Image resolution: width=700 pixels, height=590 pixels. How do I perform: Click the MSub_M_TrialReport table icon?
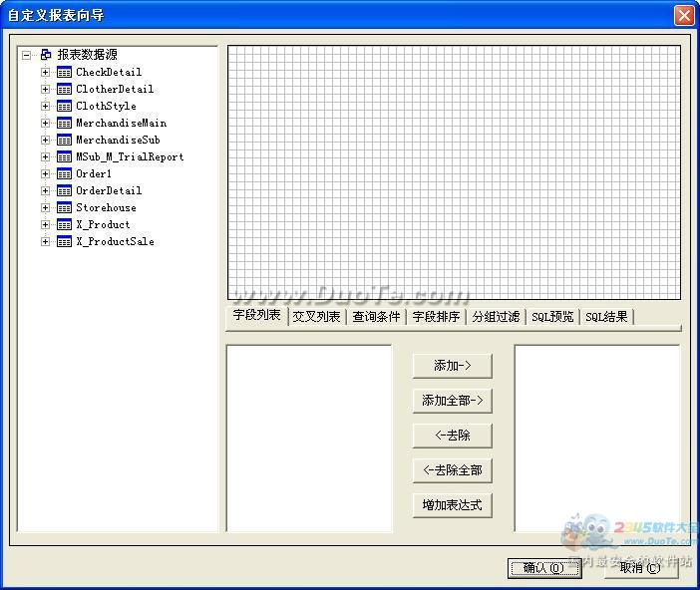tap(64, 156)
